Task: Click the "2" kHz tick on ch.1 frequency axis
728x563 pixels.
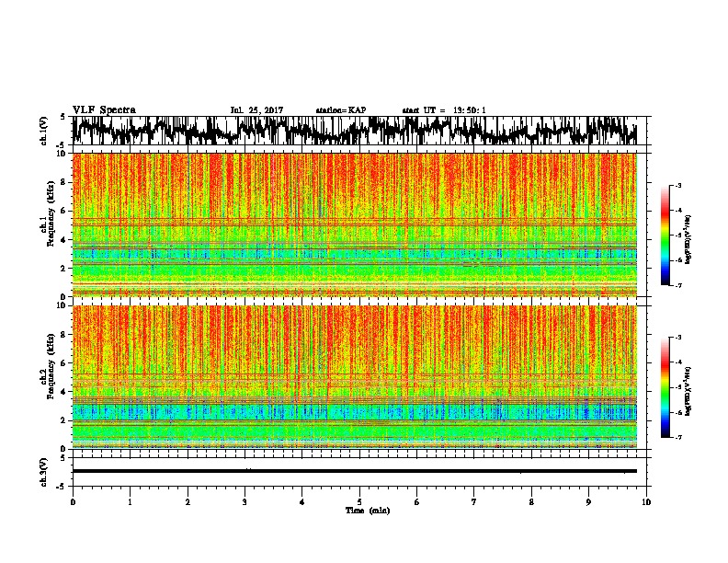Action: click(63, 268)
